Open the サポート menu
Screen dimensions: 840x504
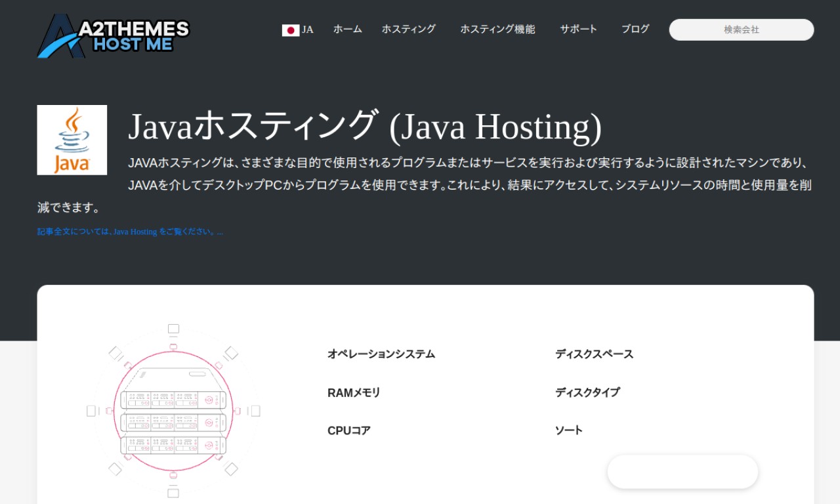tap(579, 29)
